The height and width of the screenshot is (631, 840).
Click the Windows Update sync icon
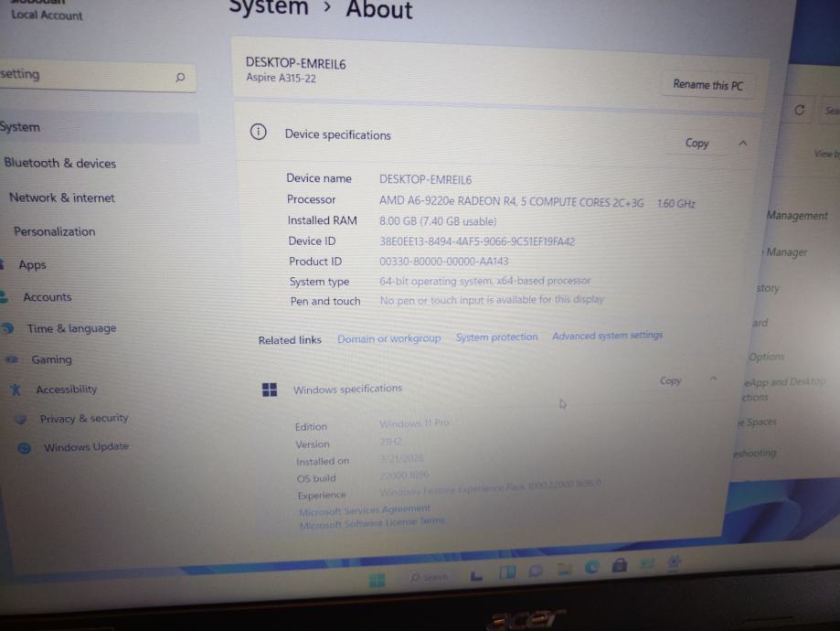pyautogui.click(x=24, y=448)
